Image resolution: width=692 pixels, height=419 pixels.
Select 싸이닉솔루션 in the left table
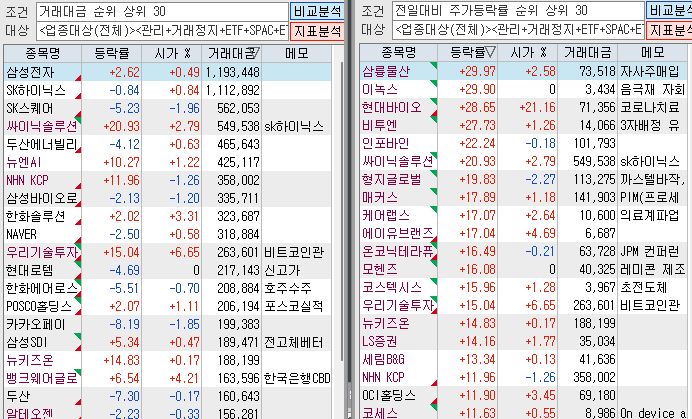pyautogui.click(x=168, y=126)
